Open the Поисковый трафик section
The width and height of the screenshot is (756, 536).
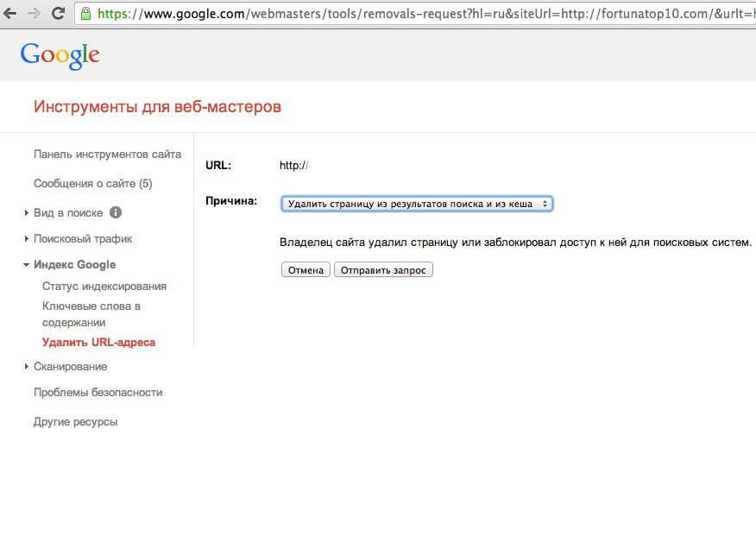[x=83, y=238]
